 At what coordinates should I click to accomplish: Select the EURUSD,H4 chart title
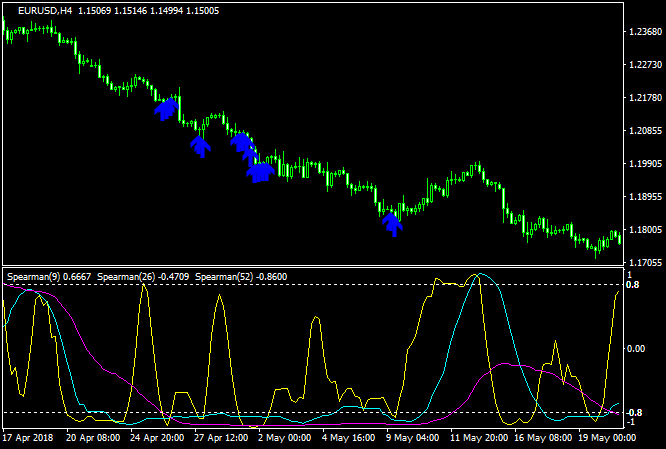pyautogui.click(x=45, y=11)
